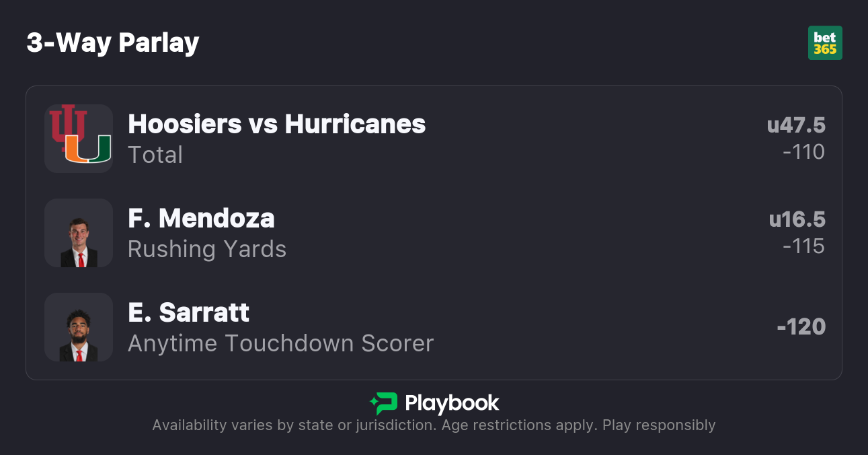Viewport: 868px width, 455px height.
Task: Click the -115 odds value
Action: (803, 246)
